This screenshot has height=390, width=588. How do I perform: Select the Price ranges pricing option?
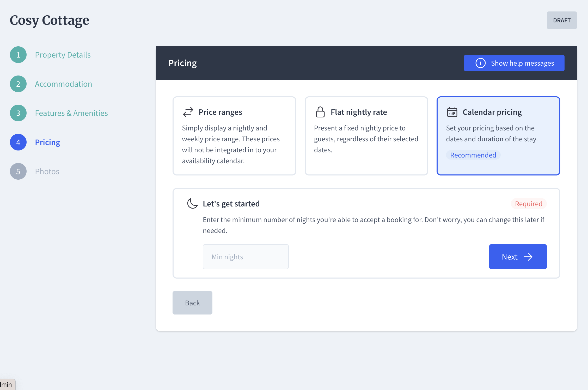click(234, 136)
